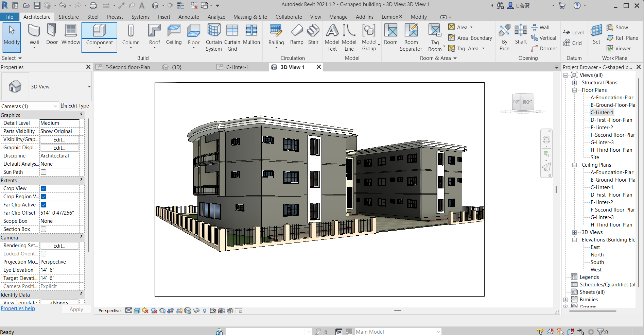The image size is (644, 335).
Task: Switch to the C-Linter-1 view tab
Action: (x=238, y=67)
